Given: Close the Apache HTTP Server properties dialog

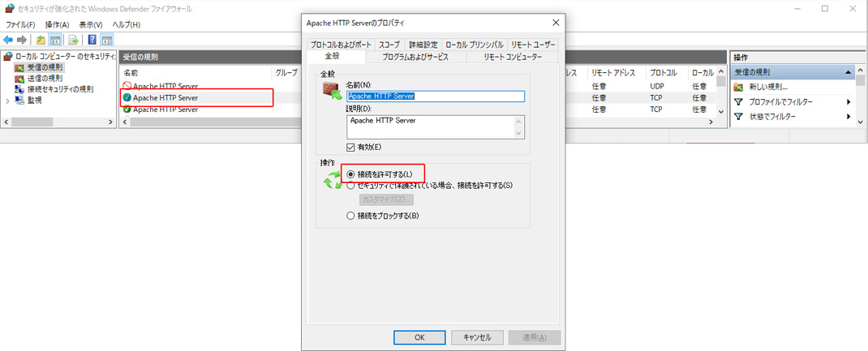Looking at the screenshot, I should pyautogui.click(x=555, y=23).
